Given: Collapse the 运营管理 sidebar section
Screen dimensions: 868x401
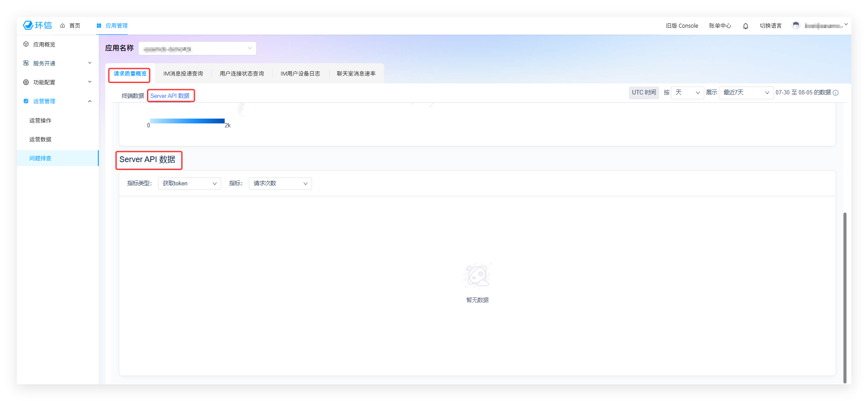Looking at the screenshot, I should [90, 101].
